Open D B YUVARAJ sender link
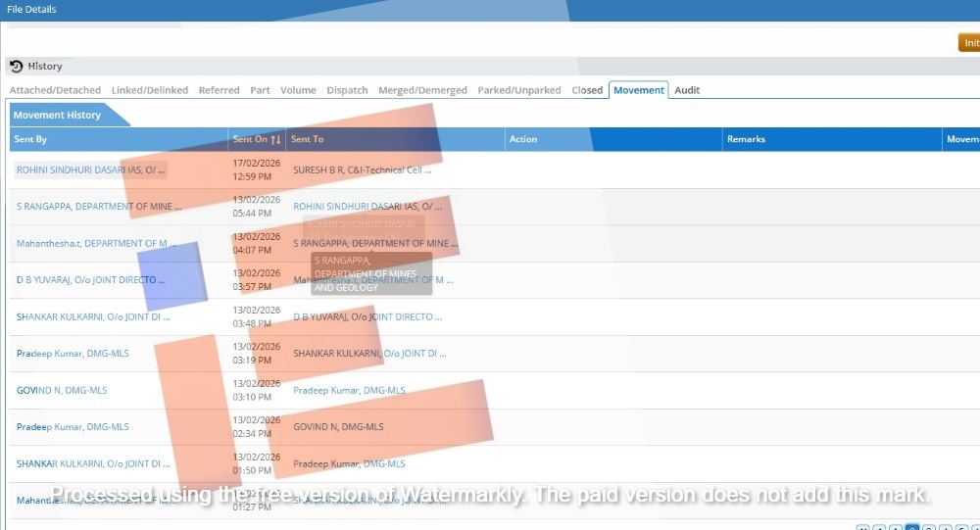 (x=91, y=280)
